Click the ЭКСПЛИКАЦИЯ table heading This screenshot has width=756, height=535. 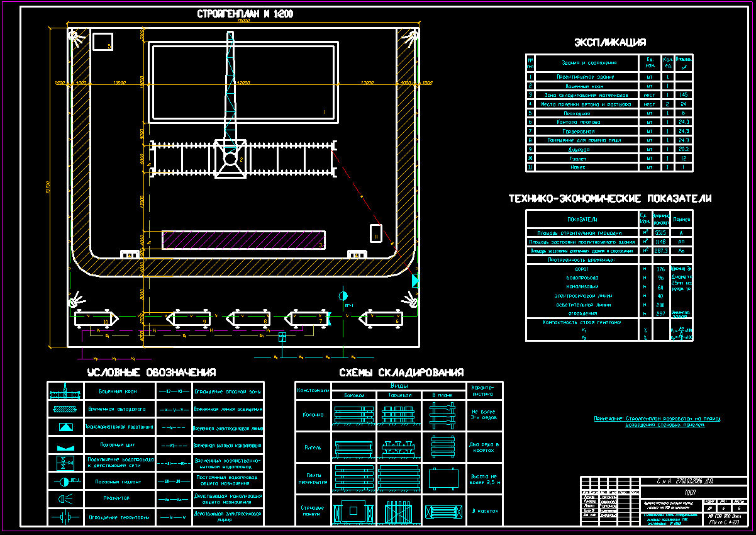click(x=609, y=43)
